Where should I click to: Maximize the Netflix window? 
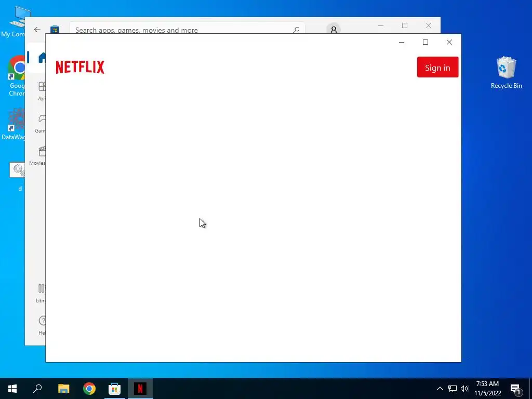(425, 42)
